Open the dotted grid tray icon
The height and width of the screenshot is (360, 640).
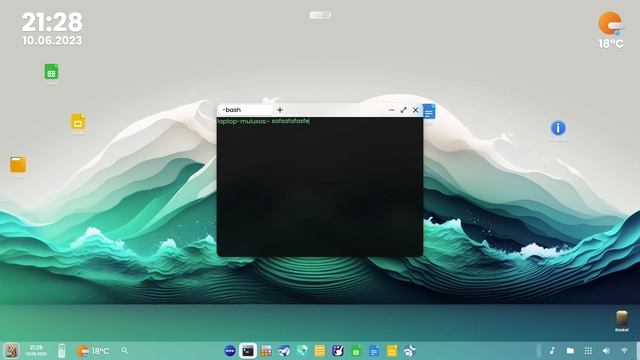coord(588,351)
